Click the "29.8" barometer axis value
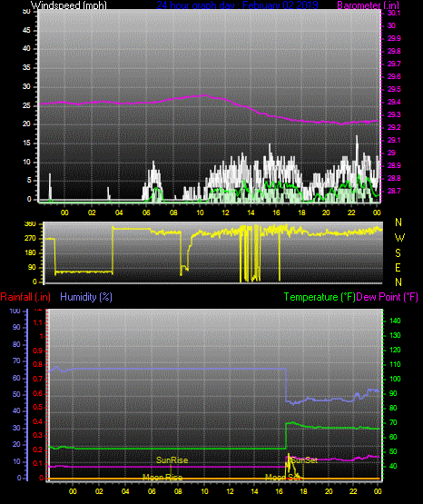 pos(394,51)
